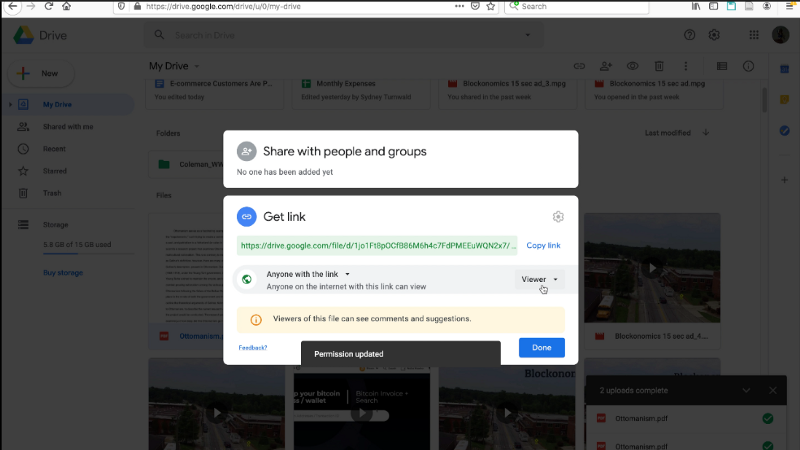The width and height of the screenshot is (800, 450).
Task: Click the add people share toolbar icon
Action: (x=606, y=66)
